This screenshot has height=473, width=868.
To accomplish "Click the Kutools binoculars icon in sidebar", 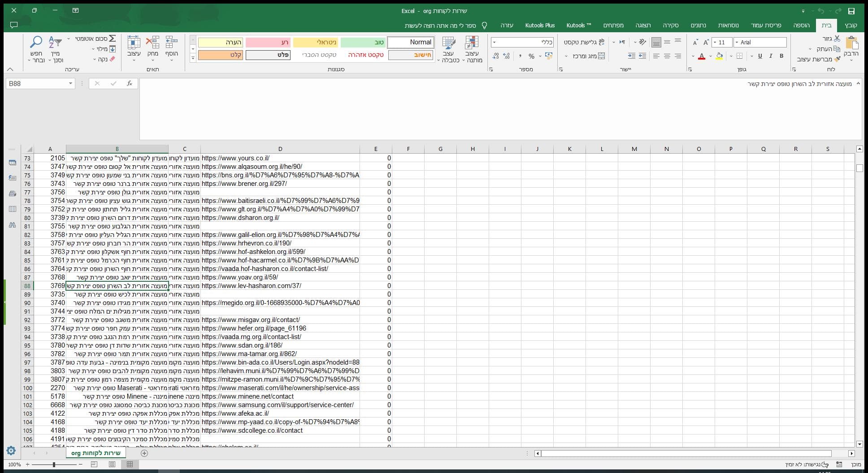I will point(12,225).
